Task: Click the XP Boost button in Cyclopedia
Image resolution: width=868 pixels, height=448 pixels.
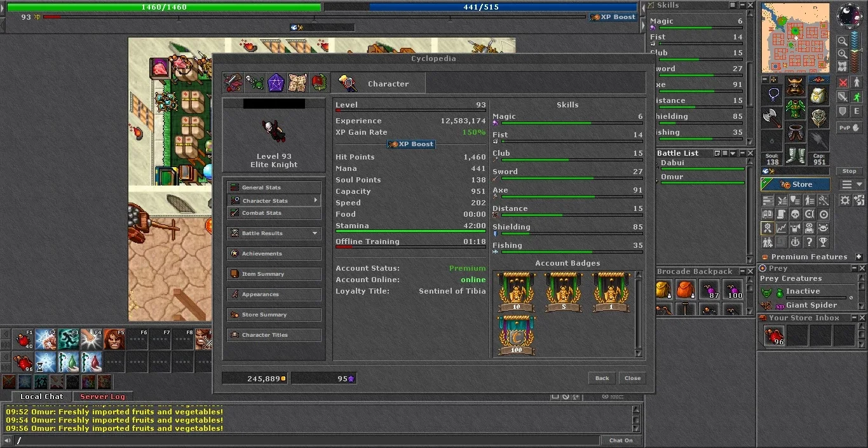Action: click(x=411, y=144)
